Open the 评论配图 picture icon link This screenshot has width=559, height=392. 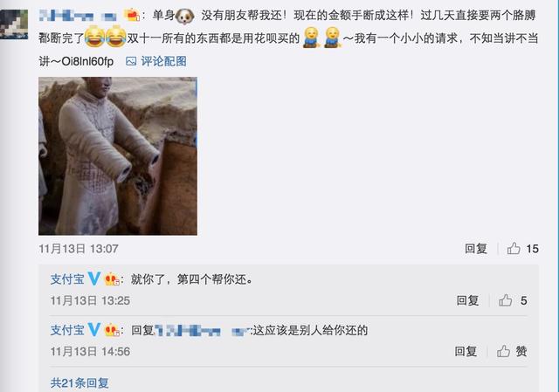click(155, 61)
